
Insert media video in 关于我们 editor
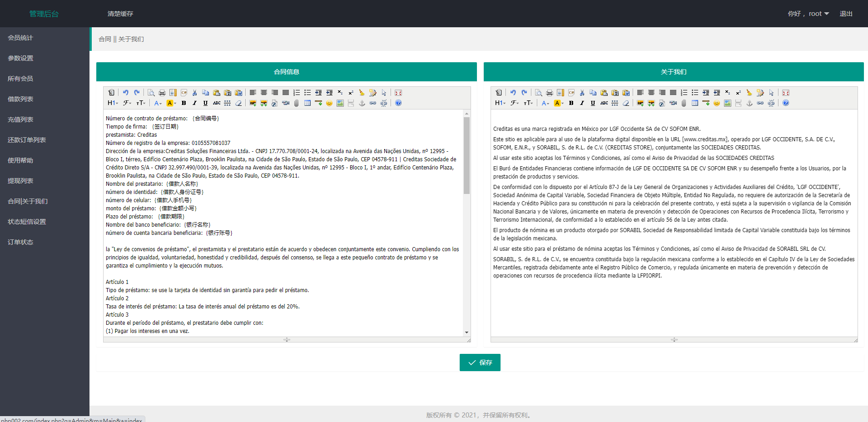tap(673, 103)
